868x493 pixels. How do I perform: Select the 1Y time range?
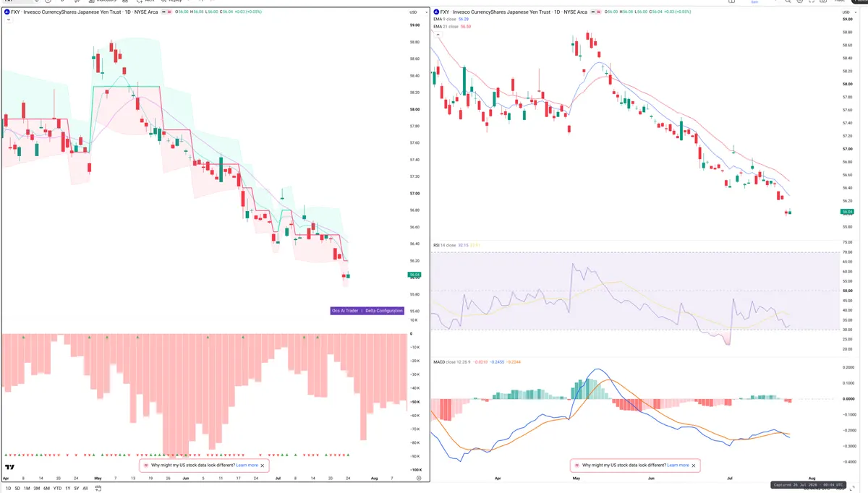pyautogui.click(x=67, y=488)
